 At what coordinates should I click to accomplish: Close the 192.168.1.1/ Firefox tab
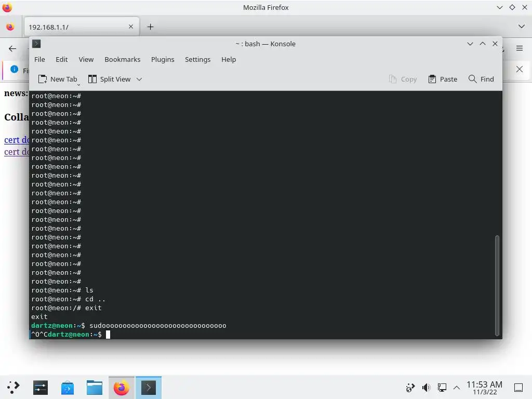pyautogui.click(x=131, y=26)
